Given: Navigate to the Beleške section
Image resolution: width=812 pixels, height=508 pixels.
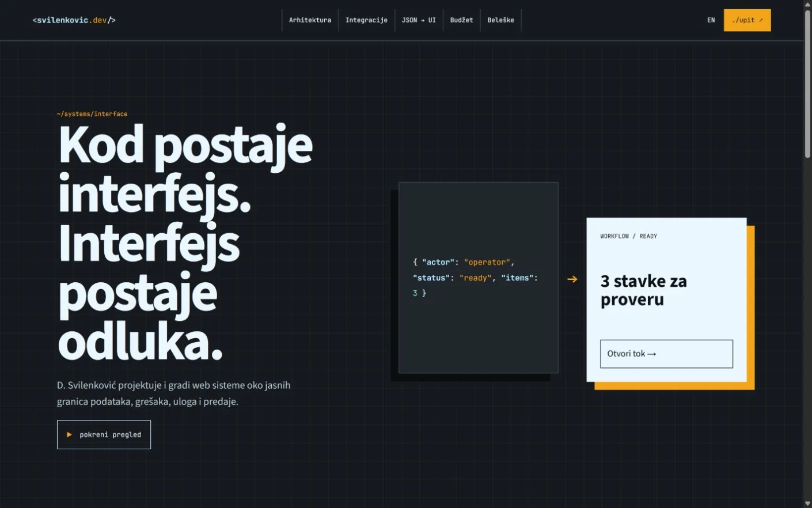Looking at the screenshot, I should 500,20.
